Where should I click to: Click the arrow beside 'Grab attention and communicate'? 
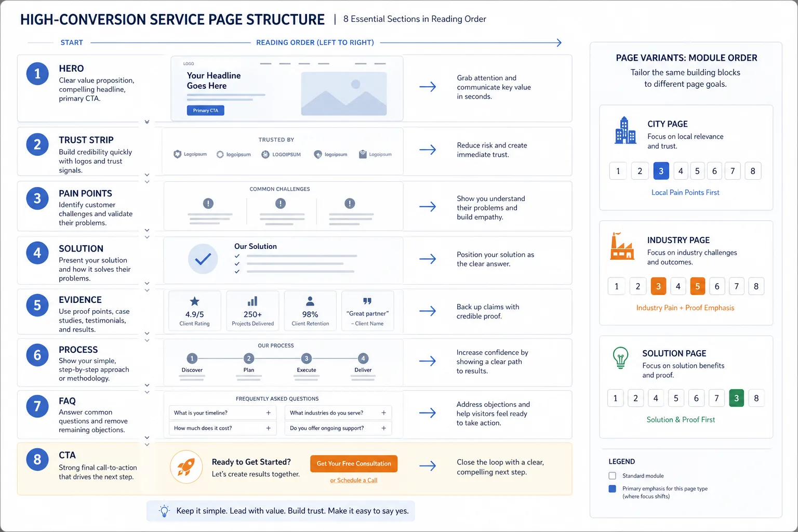tap(428, 87)
